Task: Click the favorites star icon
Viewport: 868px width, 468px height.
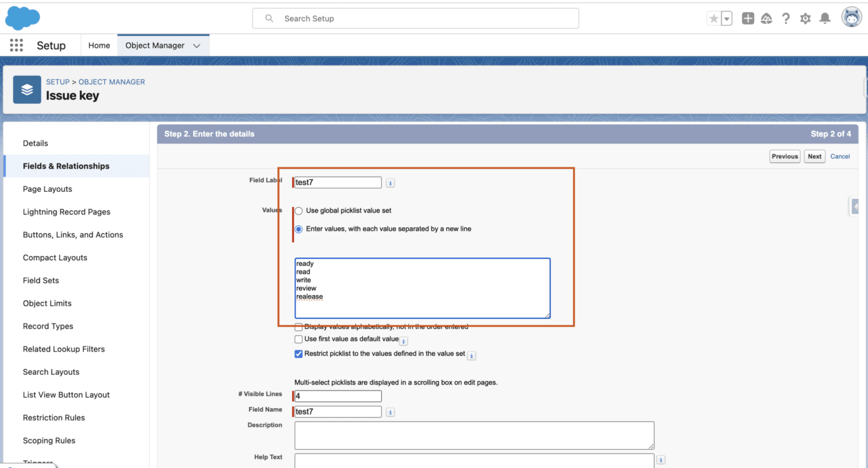Action: coord(713,18)
